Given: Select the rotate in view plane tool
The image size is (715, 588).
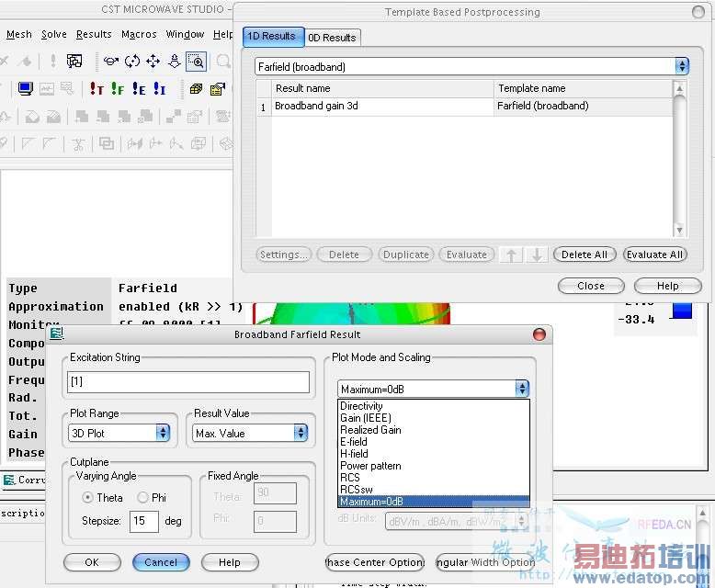Looking at the screenshot, I should click(132, 61).
